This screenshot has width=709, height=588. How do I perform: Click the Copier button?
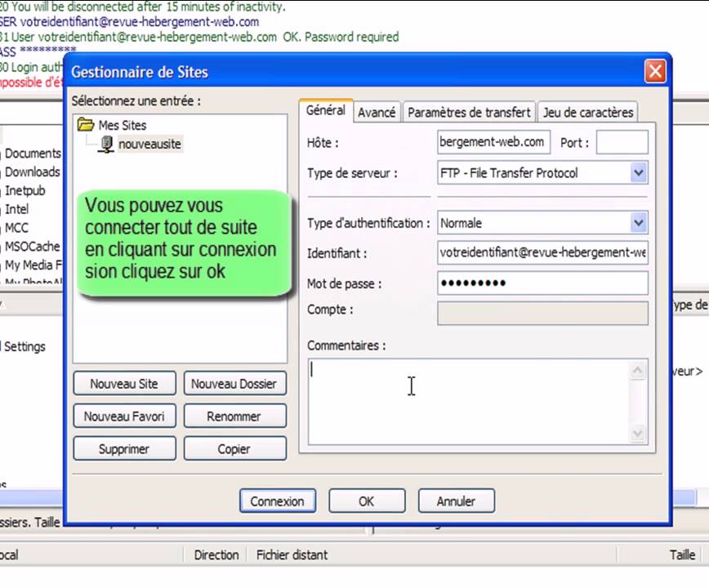234,448
